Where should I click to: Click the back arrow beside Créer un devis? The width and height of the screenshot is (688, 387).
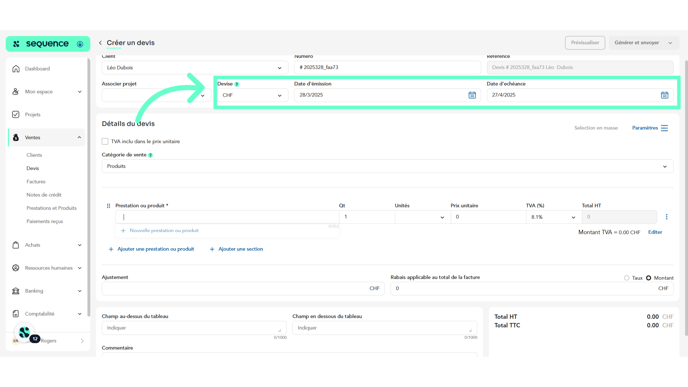100,43
